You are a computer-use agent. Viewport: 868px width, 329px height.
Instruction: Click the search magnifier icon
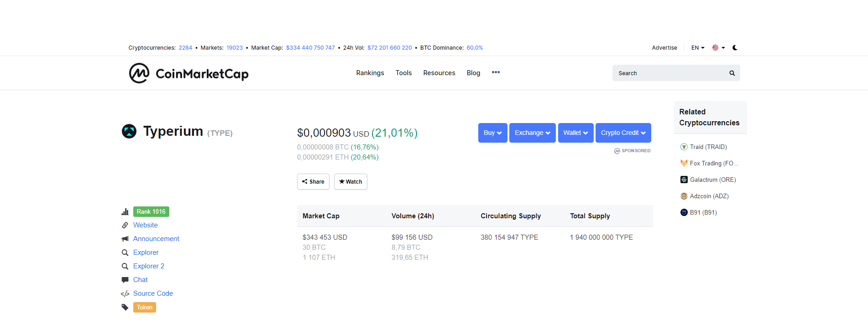732,73
